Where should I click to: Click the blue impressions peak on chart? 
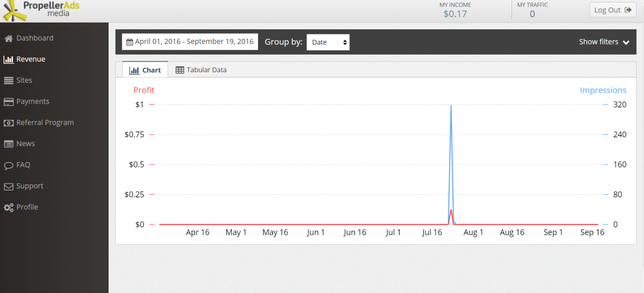point(451,105)
